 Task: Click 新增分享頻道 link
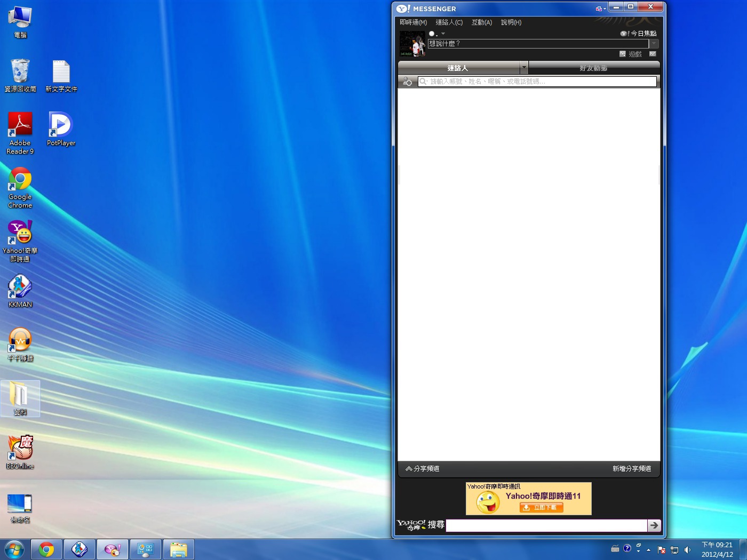[x=632, y=469]
